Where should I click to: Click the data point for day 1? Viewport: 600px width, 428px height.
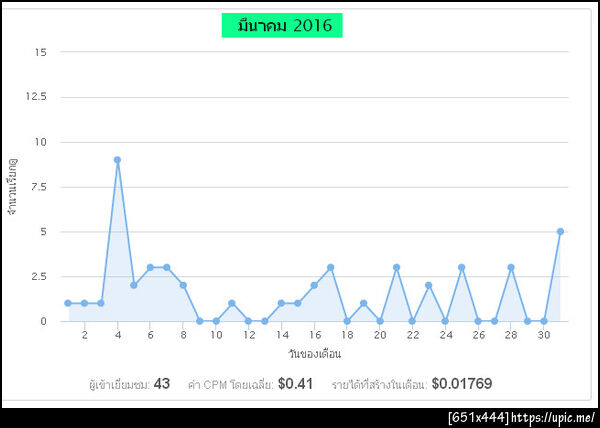[x=68, y=303]
